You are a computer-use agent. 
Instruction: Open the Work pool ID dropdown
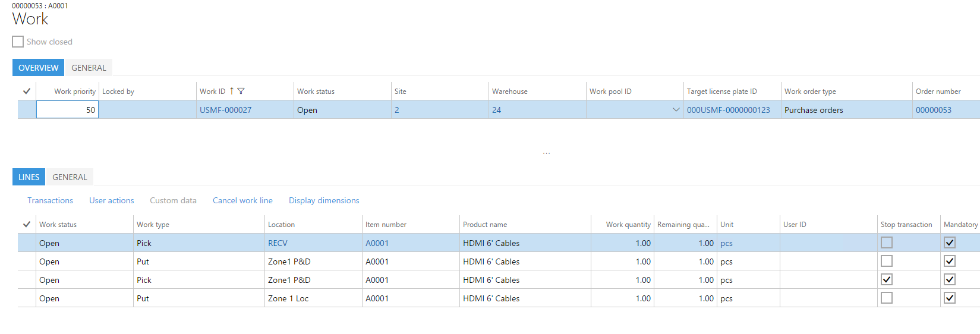[x=676, y=110]
